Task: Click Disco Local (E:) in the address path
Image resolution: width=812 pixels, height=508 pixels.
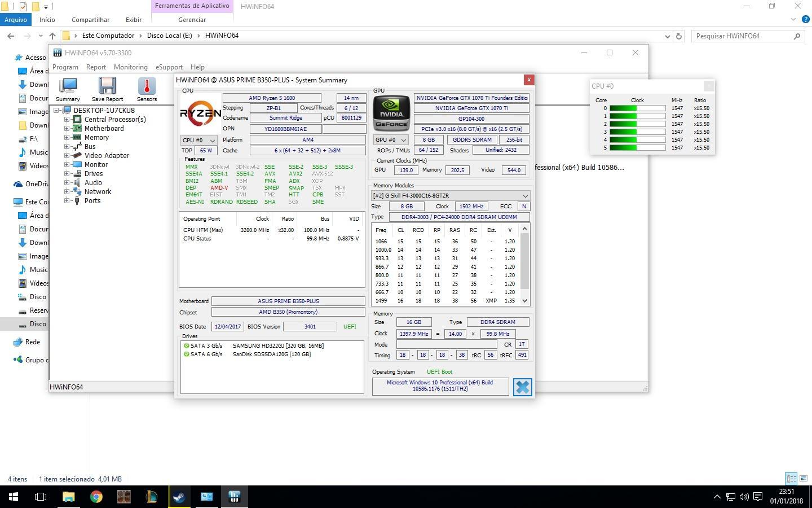Action: (x=169, y=36)
